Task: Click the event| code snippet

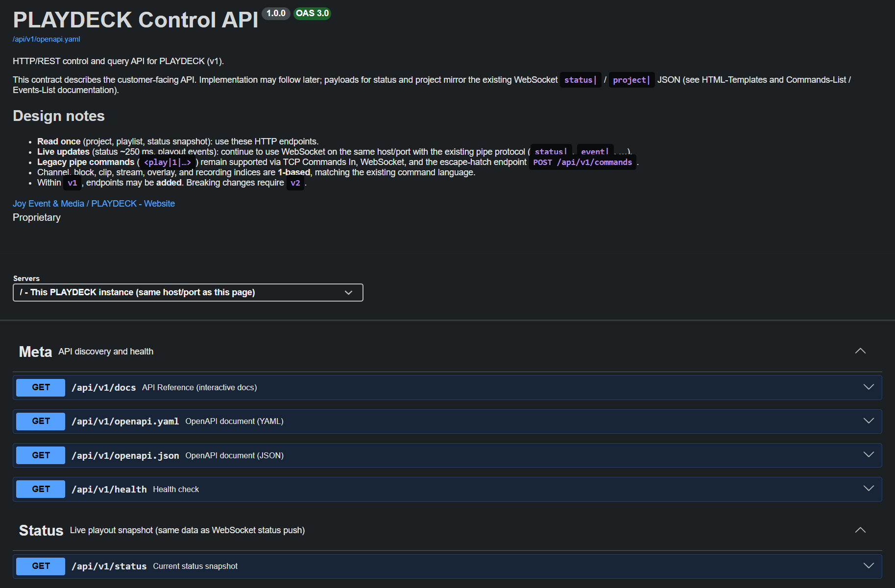Action: [595, 151]
